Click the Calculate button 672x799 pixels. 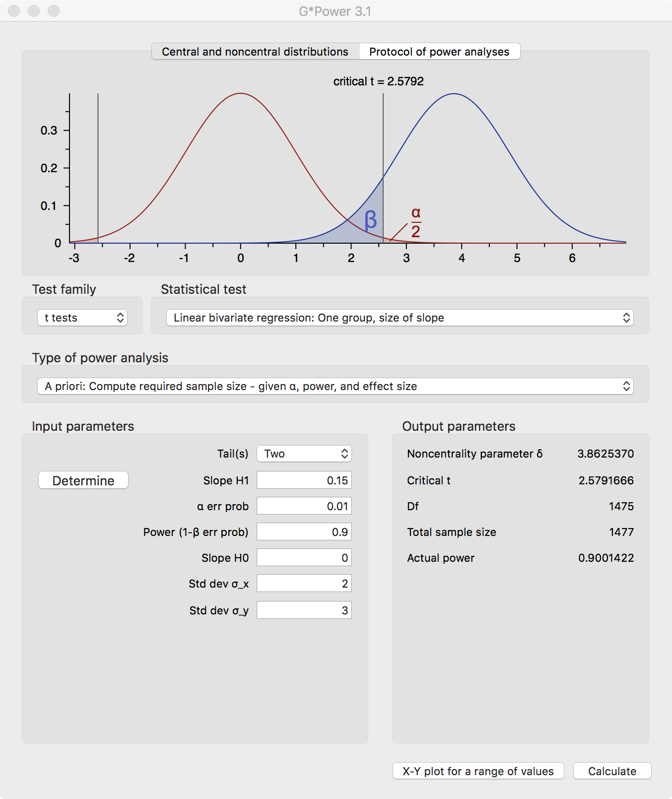click(612, 771)
